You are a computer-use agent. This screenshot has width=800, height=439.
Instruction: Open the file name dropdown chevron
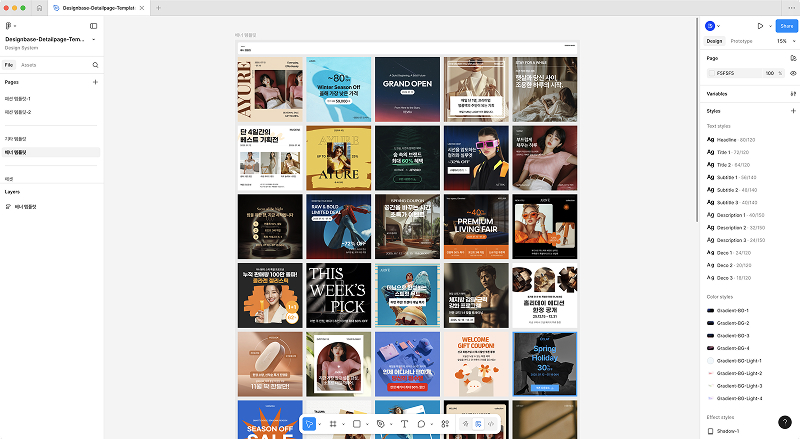coord(93,39)
